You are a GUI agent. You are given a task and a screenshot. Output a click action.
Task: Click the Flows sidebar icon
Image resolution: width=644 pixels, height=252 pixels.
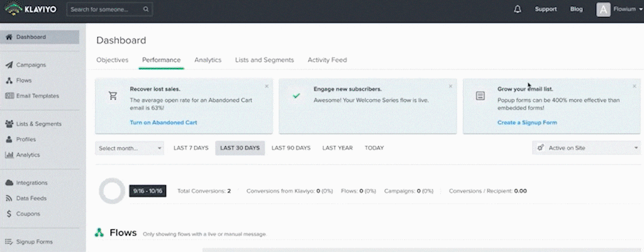point(9,81)
